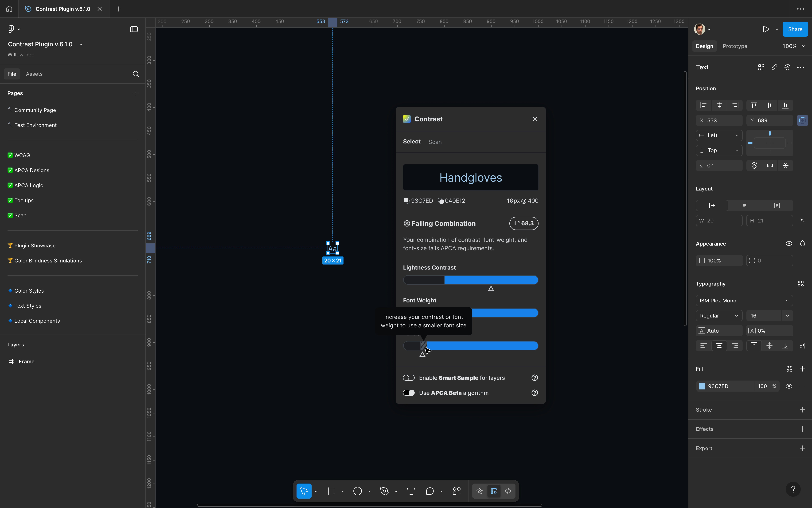Align left in Position section
Viewport: 812px width, 508px height.
point(704,105)
